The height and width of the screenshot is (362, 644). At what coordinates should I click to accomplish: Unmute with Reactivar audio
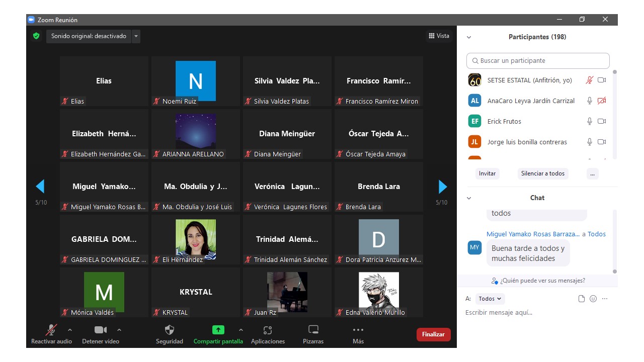(x=51, y=330)
